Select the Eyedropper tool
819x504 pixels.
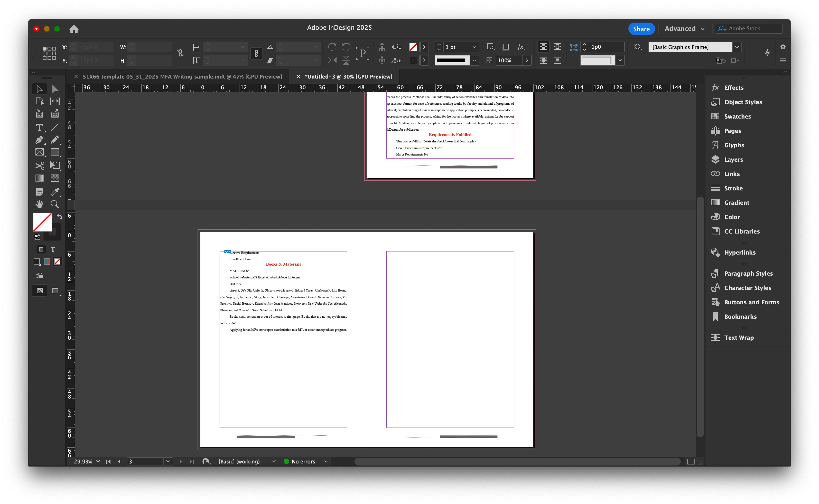coord(55,192)
